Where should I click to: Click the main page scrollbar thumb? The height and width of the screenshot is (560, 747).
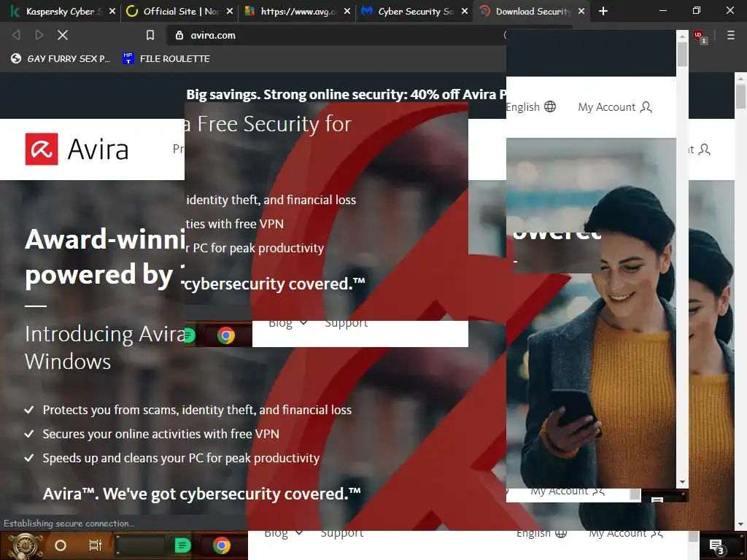(740, 97)
